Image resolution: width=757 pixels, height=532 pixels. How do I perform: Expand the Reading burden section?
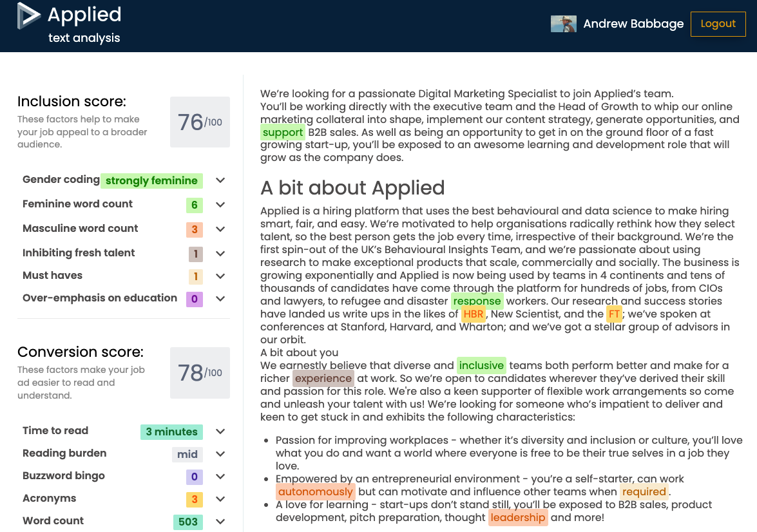coord(220,454)
